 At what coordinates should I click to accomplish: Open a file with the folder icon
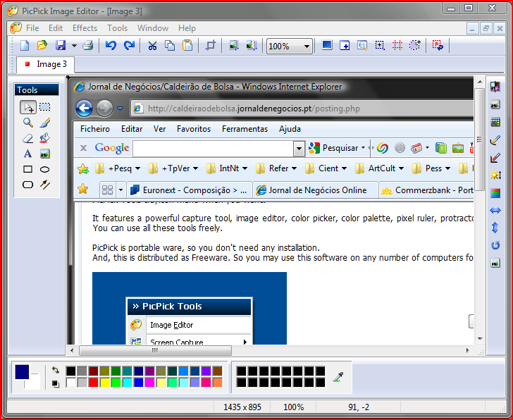42,45
